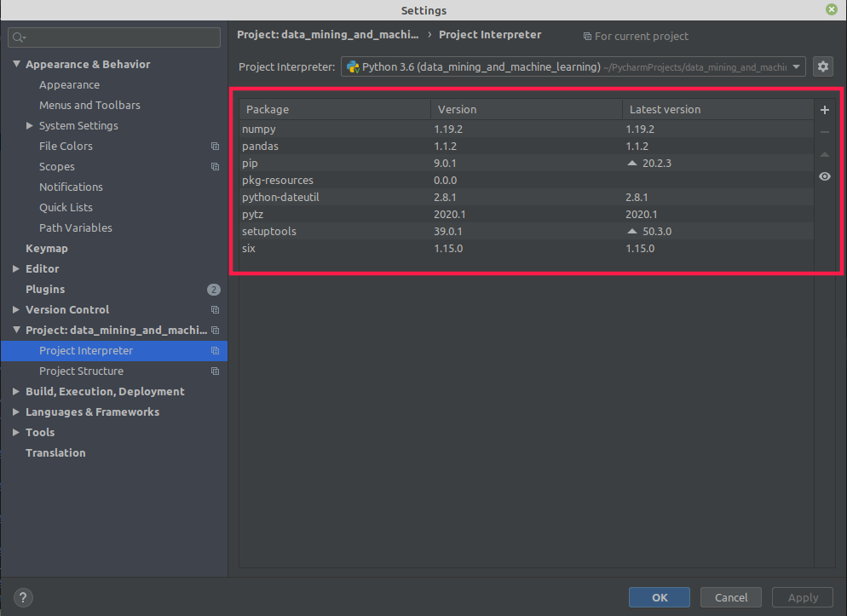Open the interpreter settings gear icon
This screenshot has height=616, width=847.
(x=822, y=66)
